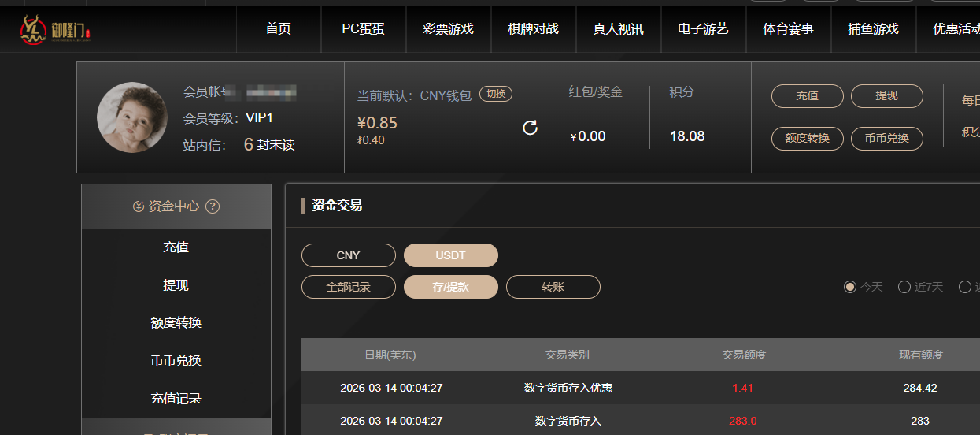
Task: Open the member avatar photo
Action: [132, 117]
